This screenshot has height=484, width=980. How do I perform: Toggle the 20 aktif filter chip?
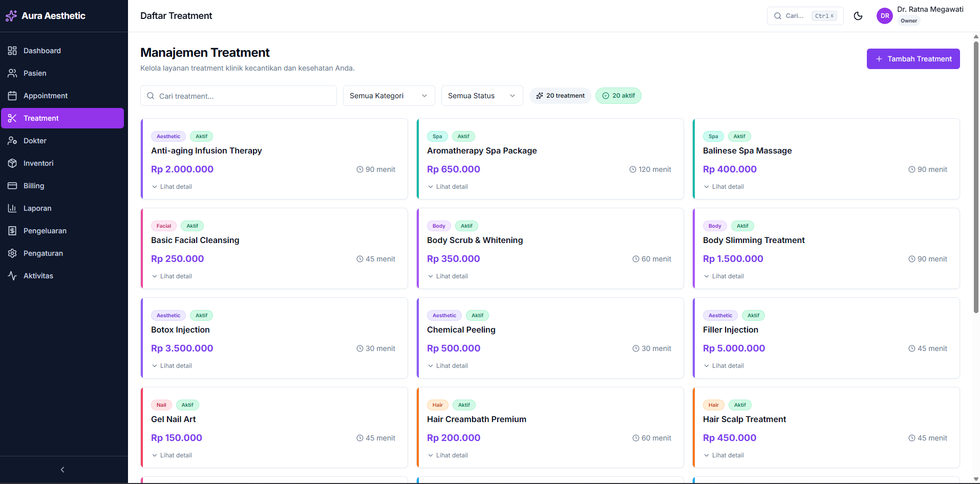tap(618, 96)
